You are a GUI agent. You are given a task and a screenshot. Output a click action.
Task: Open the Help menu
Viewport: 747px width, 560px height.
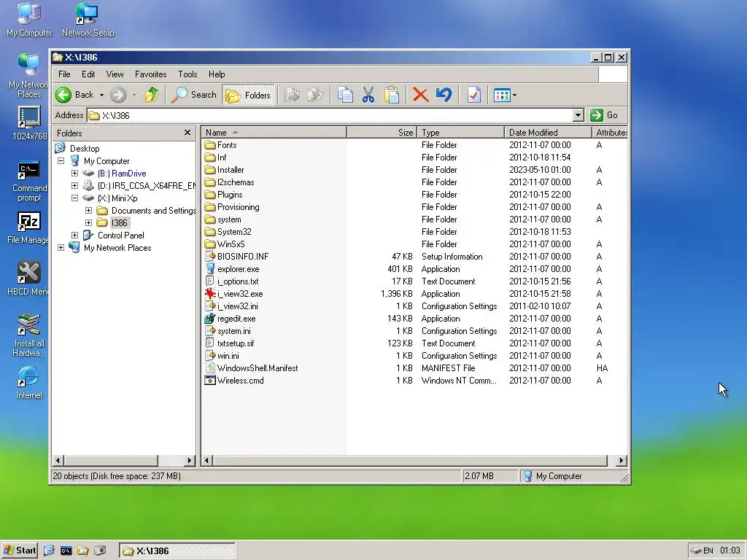217,74
